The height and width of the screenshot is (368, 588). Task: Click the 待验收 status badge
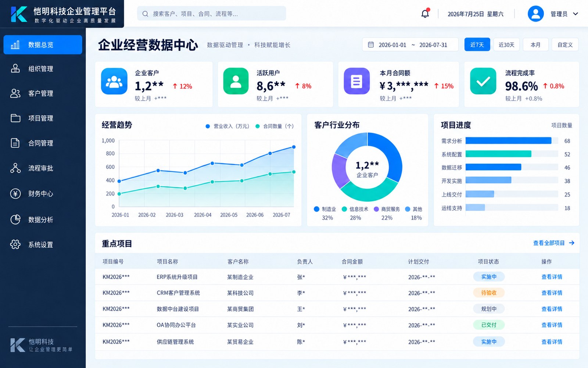coord(488,293)
